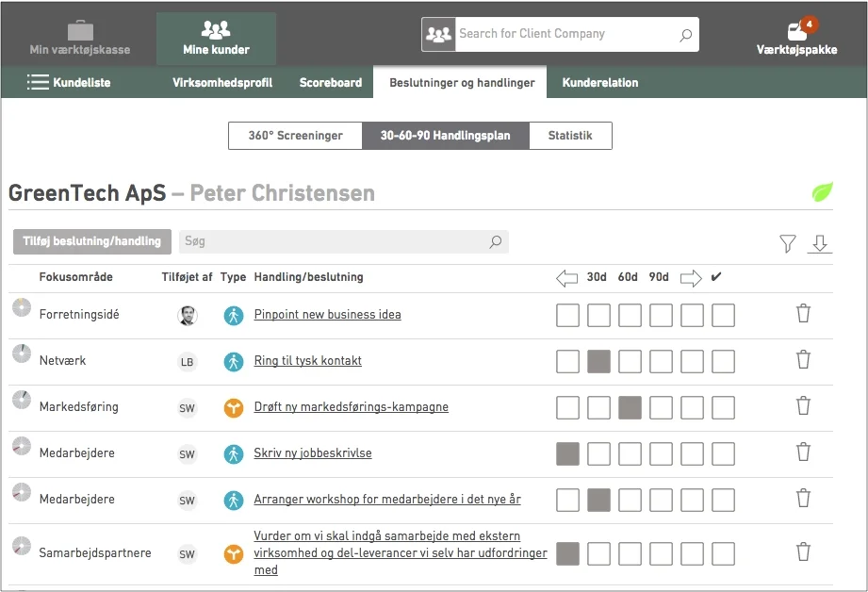The height and width of the screenshot is (592, 868).
Task: Delete the Drøft ny markedsførings-kampagne row
Action: (803, 406)
